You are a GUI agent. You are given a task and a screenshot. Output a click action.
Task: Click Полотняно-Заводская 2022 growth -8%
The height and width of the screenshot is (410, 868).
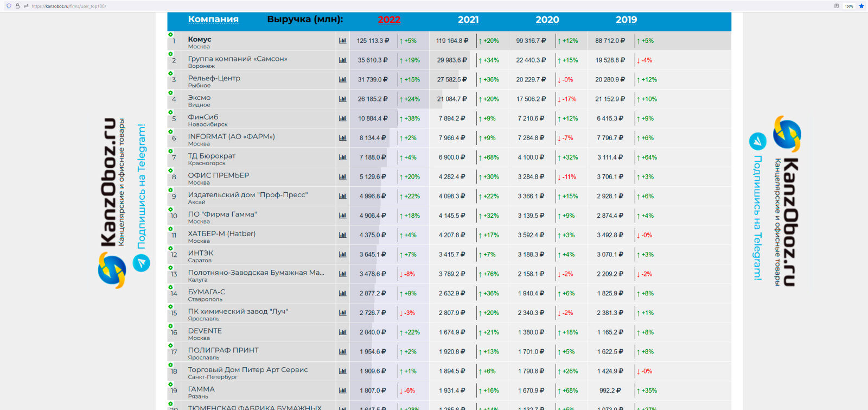pyautogui.click(x=407, y=274)
